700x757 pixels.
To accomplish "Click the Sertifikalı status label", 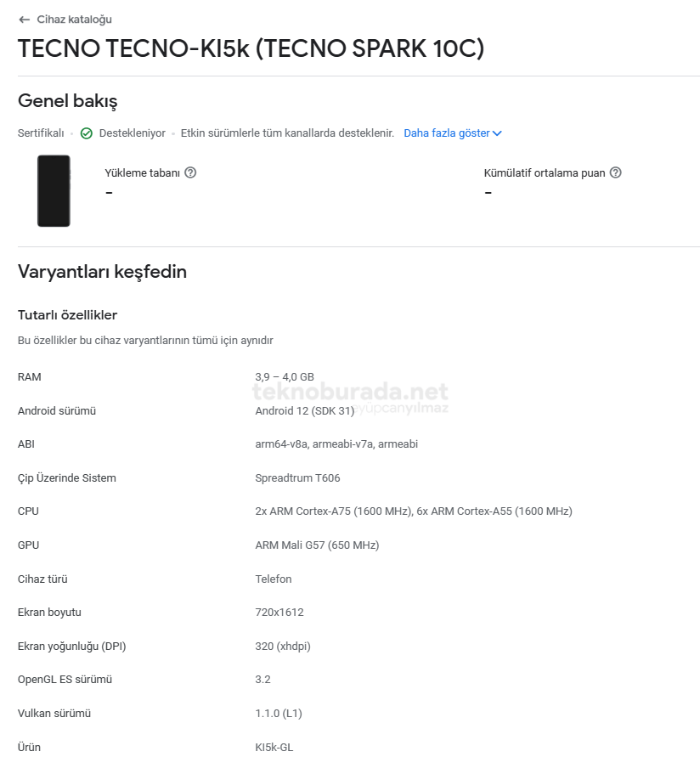I will pyautogui.click(x=41, y=133).
